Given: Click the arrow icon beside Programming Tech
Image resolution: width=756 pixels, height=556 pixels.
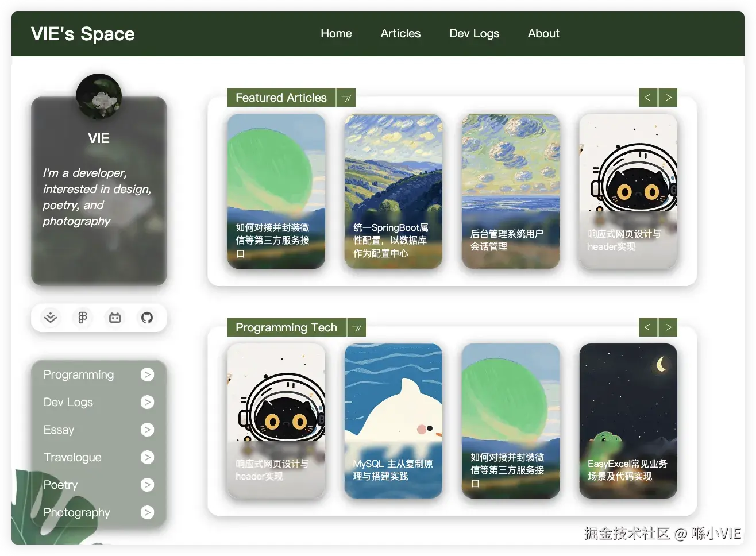Looking at the screenshot, I should click(x=357, y=327).
